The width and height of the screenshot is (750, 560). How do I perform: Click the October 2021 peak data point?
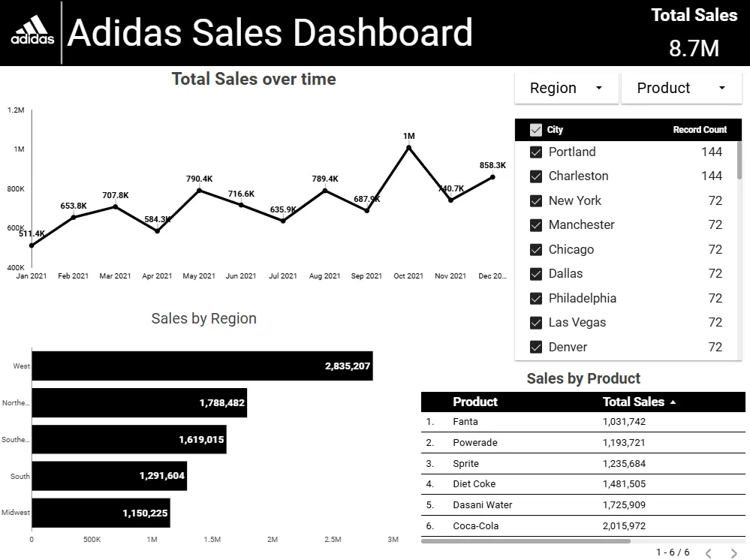(408, 147)
